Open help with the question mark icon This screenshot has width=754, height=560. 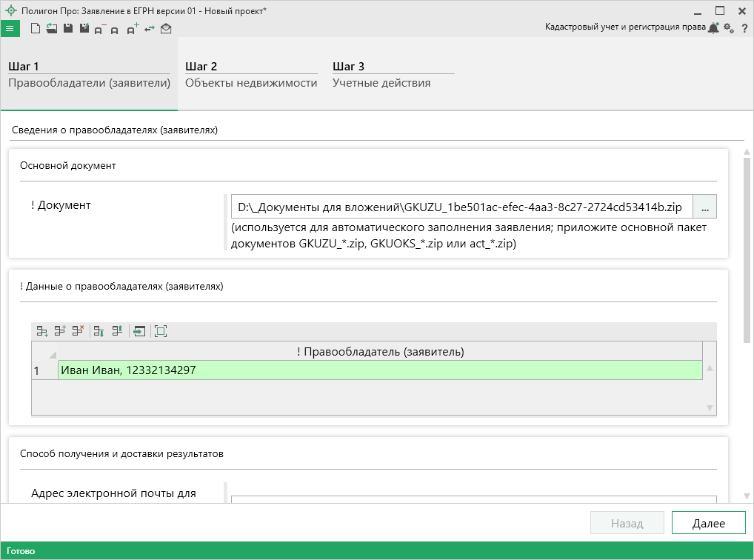(x=744, y=28)
